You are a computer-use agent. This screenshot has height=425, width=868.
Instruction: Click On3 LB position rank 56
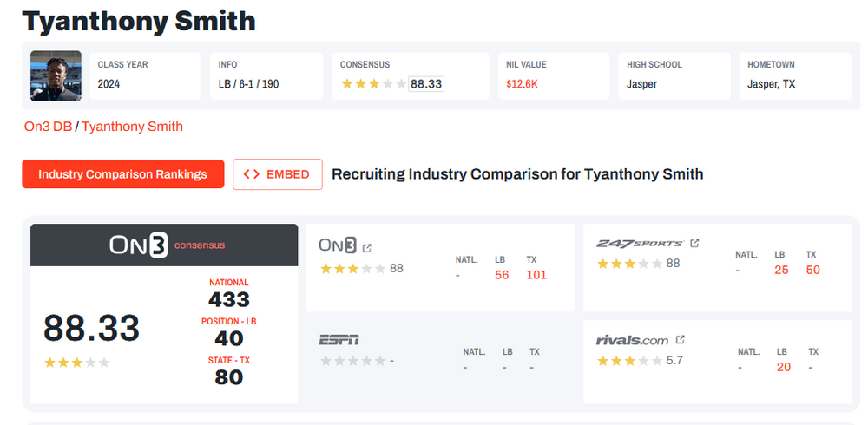(502, 275)
